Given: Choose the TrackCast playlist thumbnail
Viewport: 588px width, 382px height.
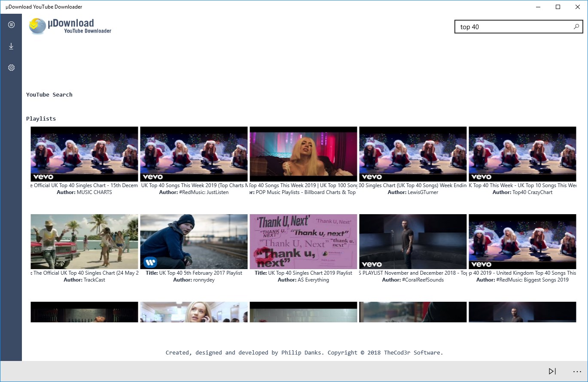Looking at the screenshot, I should [x=84, y=241].
